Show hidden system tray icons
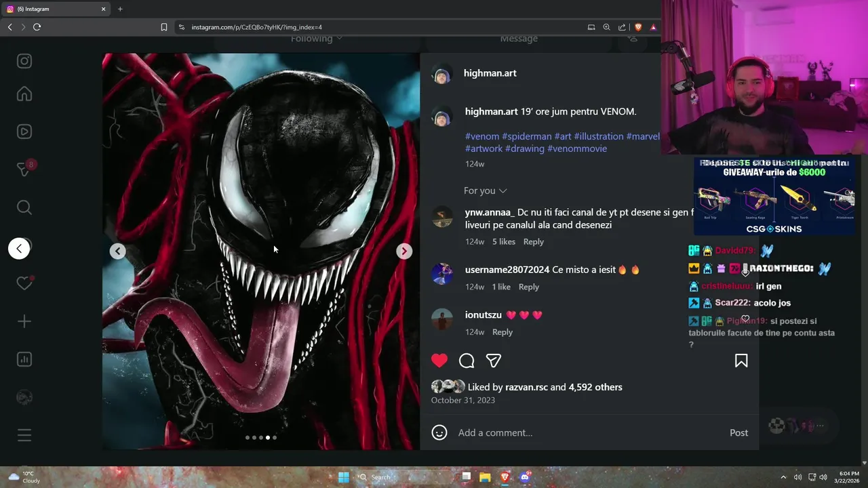This screenshot has width=868, height=488. pos(783,477)
